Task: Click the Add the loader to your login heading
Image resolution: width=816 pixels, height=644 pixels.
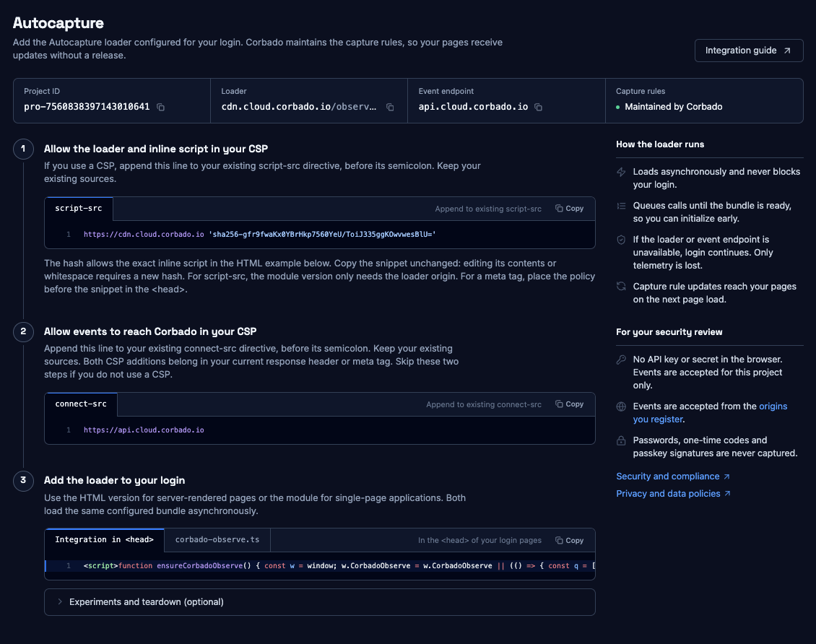Action: coord(115,481)
